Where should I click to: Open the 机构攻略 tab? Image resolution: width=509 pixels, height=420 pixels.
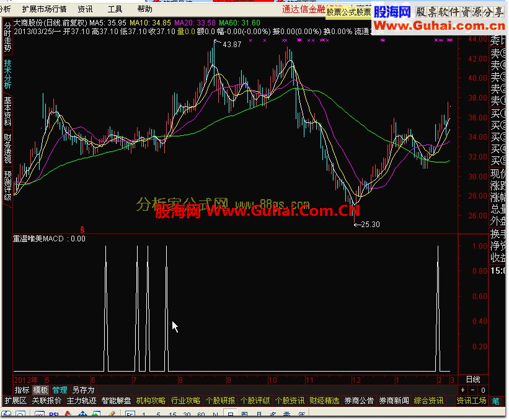pos(151,401)
